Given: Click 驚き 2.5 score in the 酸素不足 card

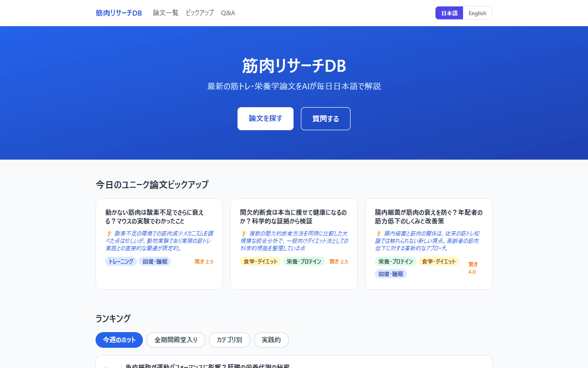Looking at the screenshot, I should pyautogui.click(x=204, y=261).
